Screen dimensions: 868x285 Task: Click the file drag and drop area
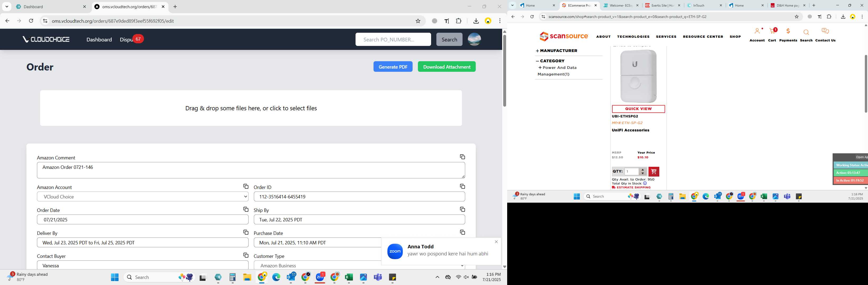pos(251,108)
